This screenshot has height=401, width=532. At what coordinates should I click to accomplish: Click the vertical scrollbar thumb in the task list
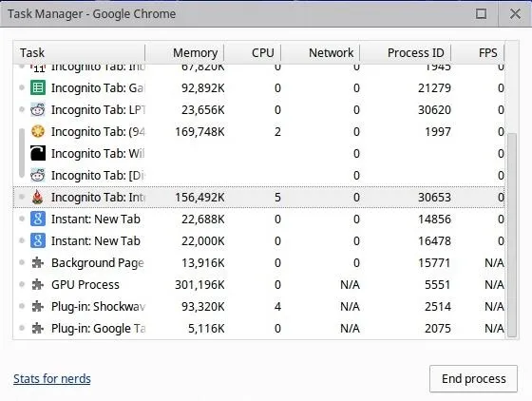(x=512, y=235)
